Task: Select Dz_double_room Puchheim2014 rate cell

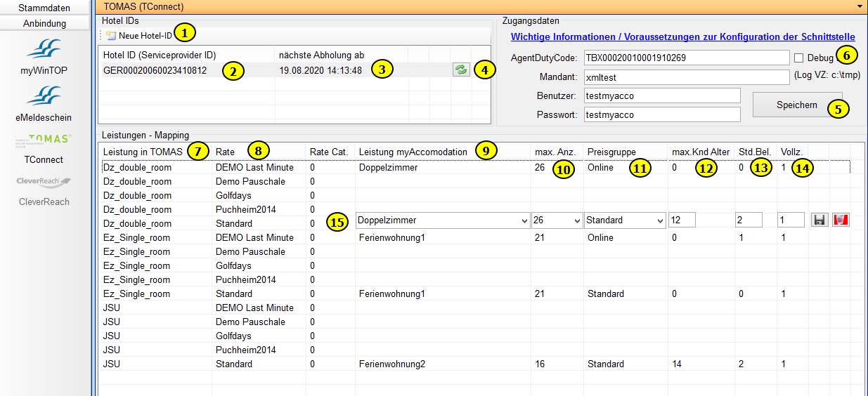Action: pyautogui.click(x=246, y=209)
